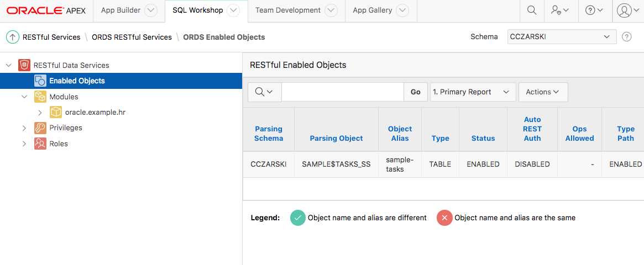Expand the Privileges tree node

pos(24,128)
